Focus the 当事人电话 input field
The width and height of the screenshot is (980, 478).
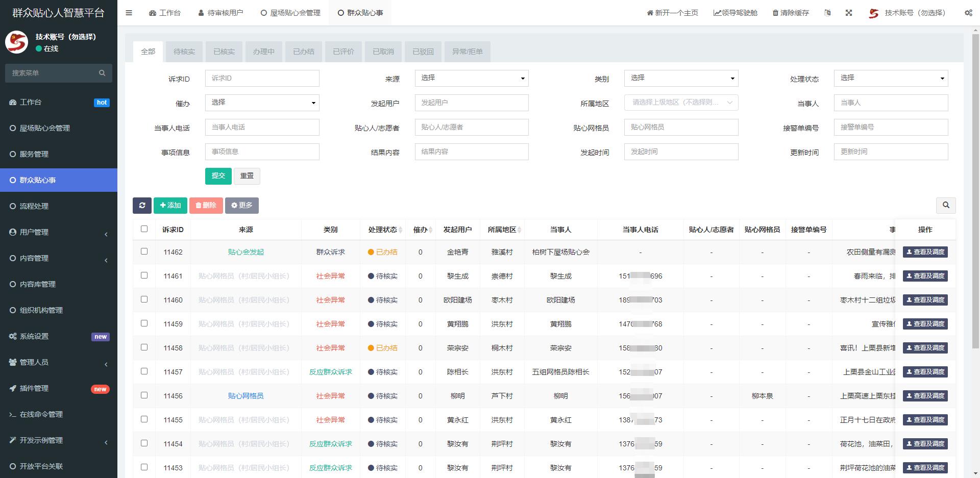point(262,127)
